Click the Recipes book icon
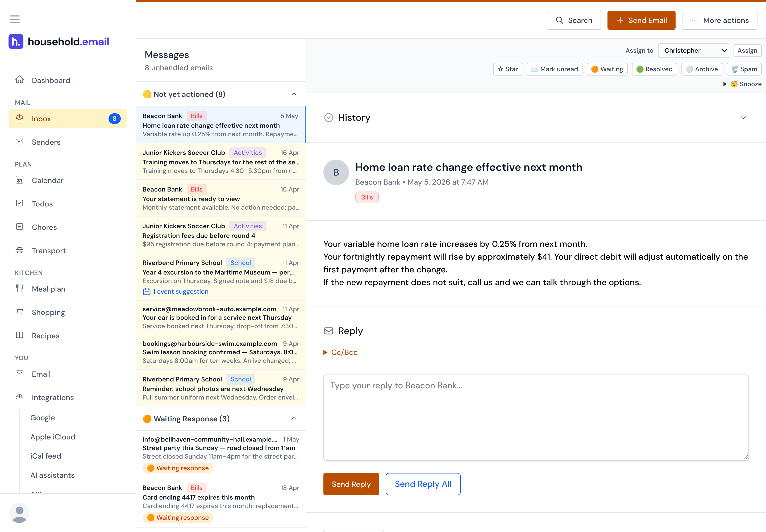This screenshot has height=532, width=766. pyautogui.click(x=20, y=335)
